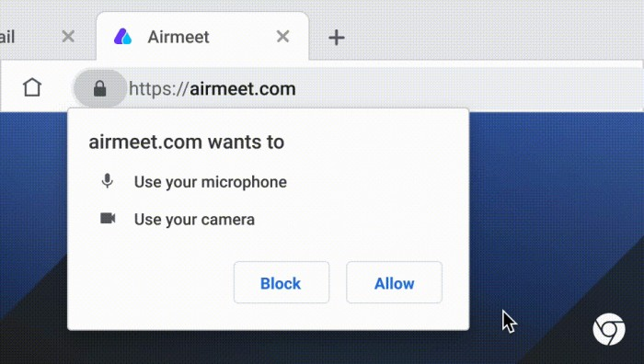Screen dimensions: 644x364
Task: Click the microphone icon in the permission prompt
Action: 108,181
